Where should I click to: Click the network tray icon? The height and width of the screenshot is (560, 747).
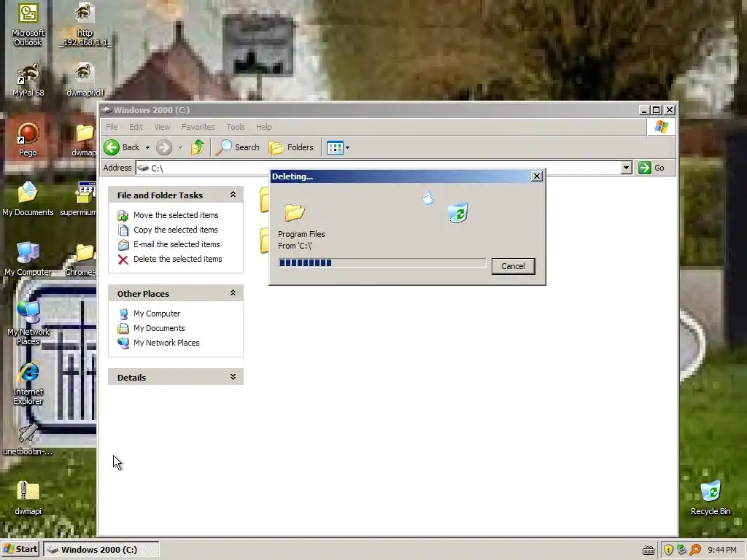tap(682, 550)
